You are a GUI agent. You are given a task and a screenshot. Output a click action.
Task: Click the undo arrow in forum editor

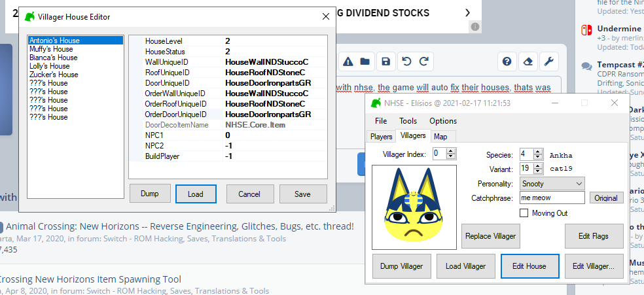click(x=406, y=61)
